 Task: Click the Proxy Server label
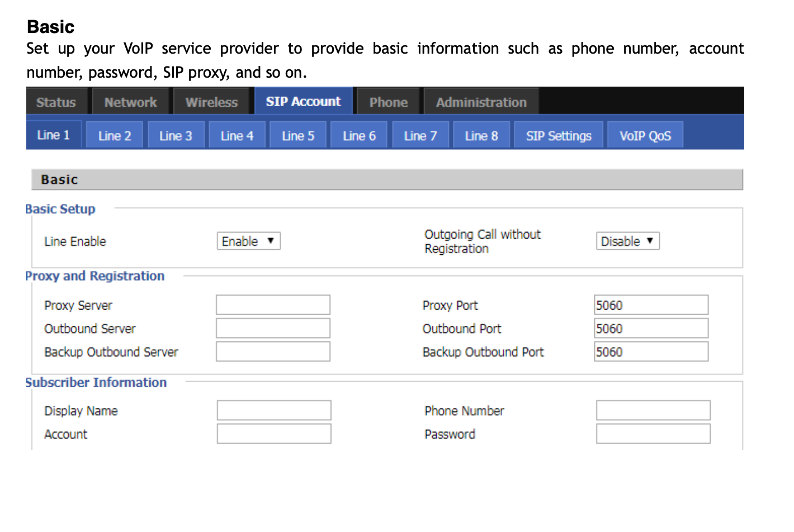point(78,306)
